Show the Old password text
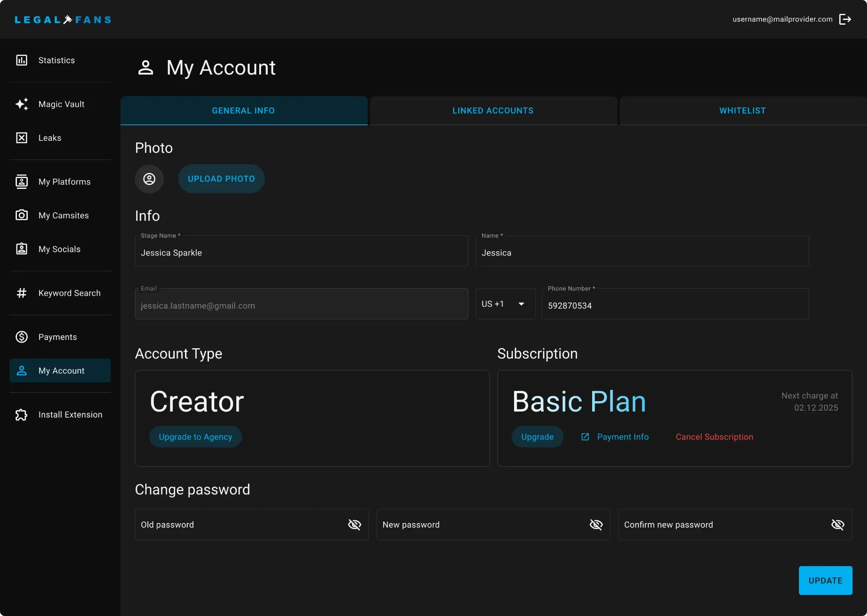Image resolution: width=867 pixels, height=616 pixels. click(x=355, y=525)
